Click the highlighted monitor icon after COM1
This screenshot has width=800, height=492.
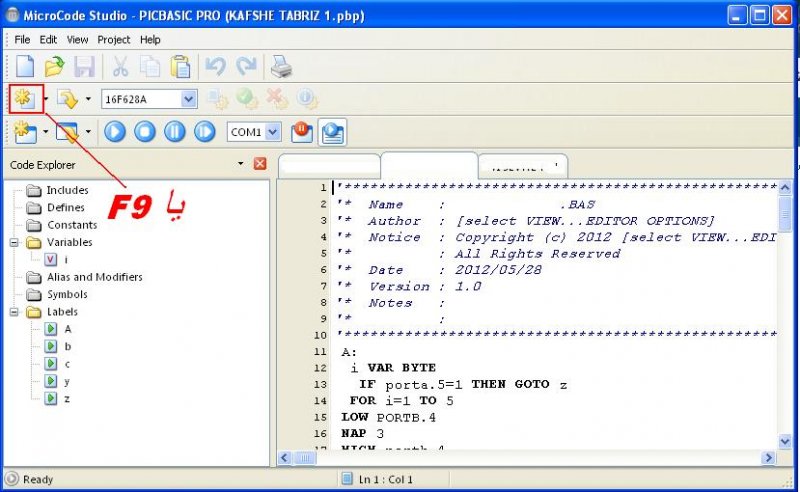pos(333,132)
